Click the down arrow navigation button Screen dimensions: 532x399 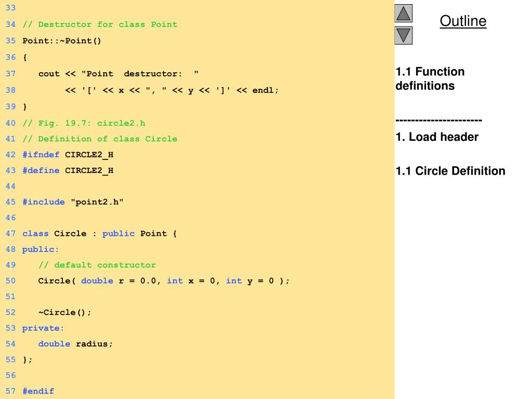coord(403,36)
